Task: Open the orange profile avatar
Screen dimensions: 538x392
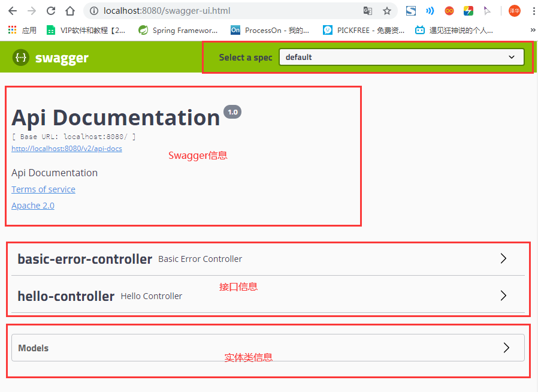Action: (x=514, y=11)
